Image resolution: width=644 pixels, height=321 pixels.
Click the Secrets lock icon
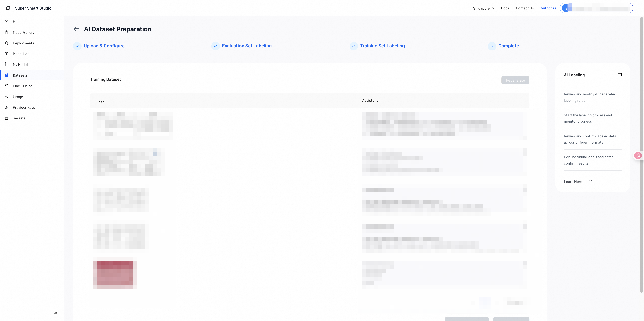click(7, 118)
